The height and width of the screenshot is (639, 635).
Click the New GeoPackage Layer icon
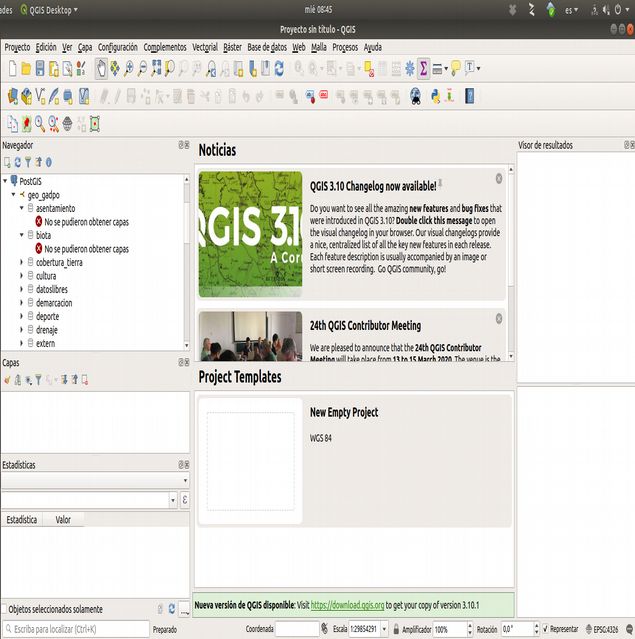tap(26, 97)
